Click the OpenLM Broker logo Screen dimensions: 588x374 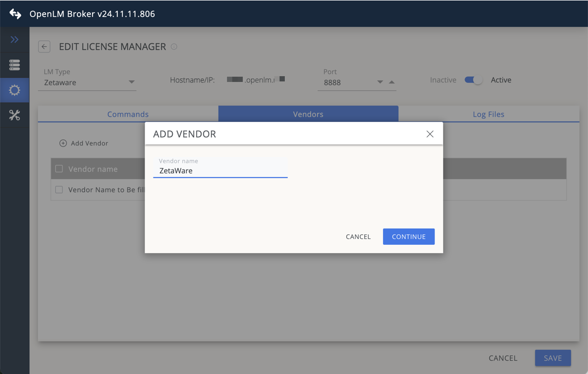pyautogui.click(x=14, y=13)
